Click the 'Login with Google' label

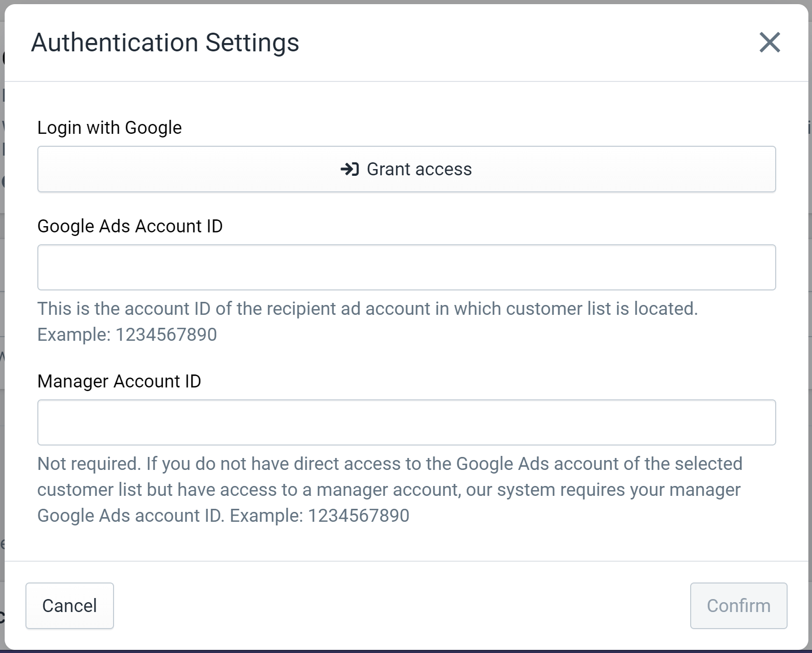click(109, 128)
